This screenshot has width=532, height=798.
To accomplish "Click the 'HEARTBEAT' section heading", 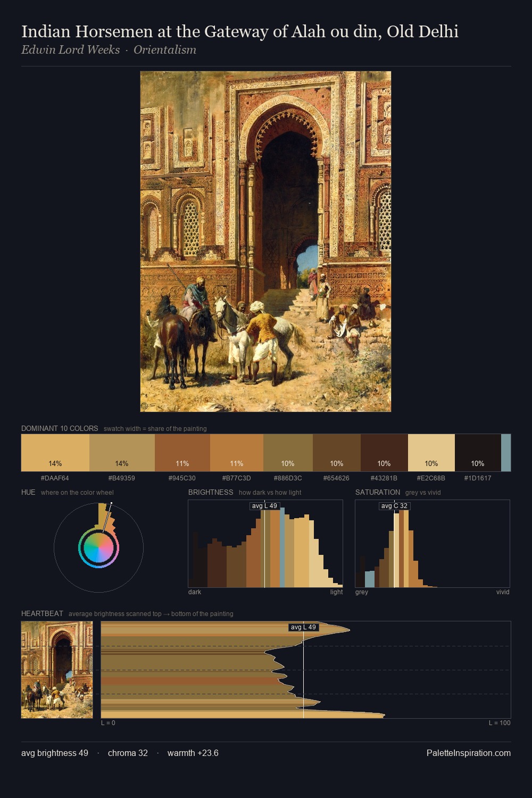I will click(42, 613).
